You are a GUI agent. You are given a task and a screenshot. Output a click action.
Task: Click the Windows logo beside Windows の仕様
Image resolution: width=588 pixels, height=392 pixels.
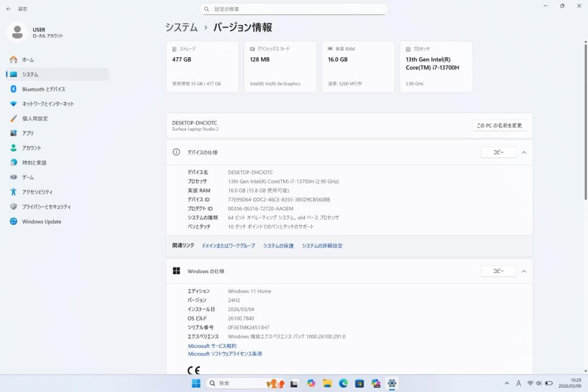(176, 271)
